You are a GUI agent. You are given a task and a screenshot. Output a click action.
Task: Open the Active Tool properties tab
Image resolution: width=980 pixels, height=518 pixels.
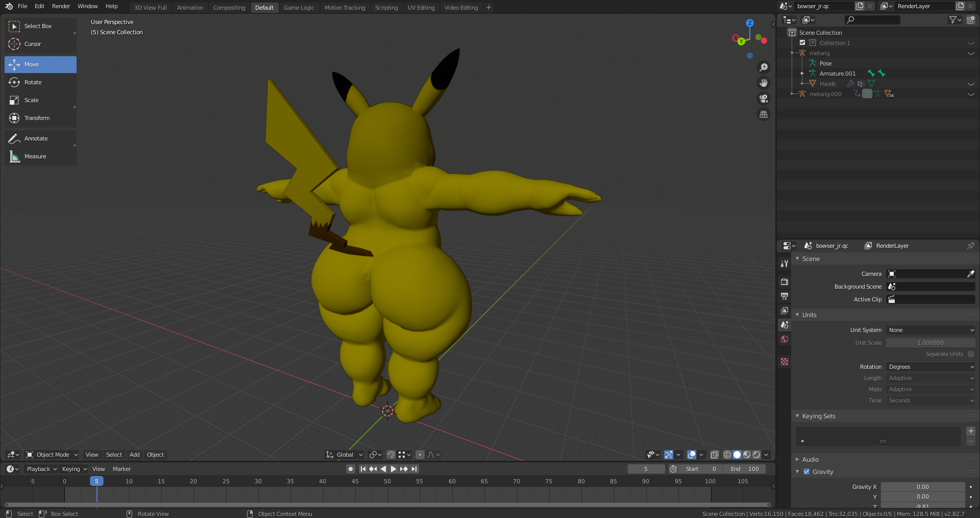click(x=785, y=264)
